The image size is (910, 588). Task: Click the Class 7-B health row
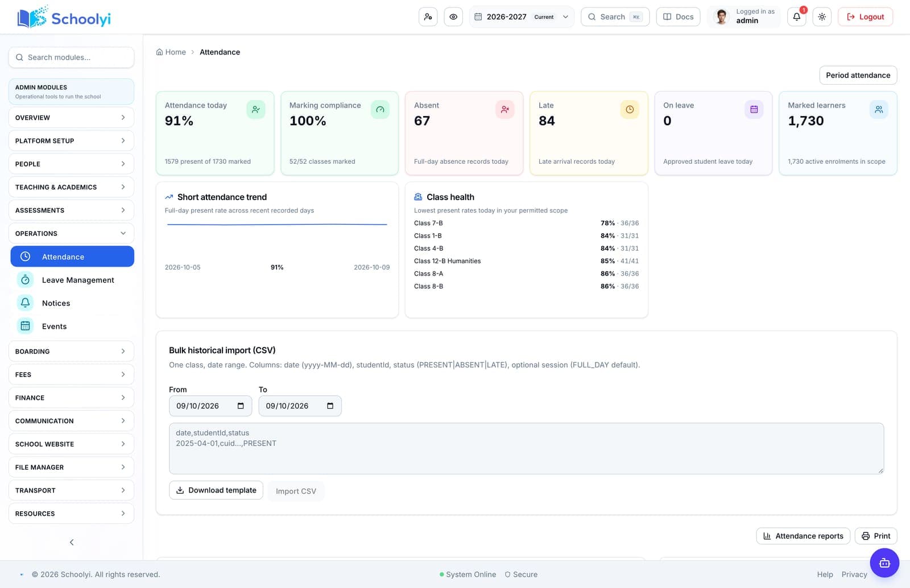click(x=526, y=223)
